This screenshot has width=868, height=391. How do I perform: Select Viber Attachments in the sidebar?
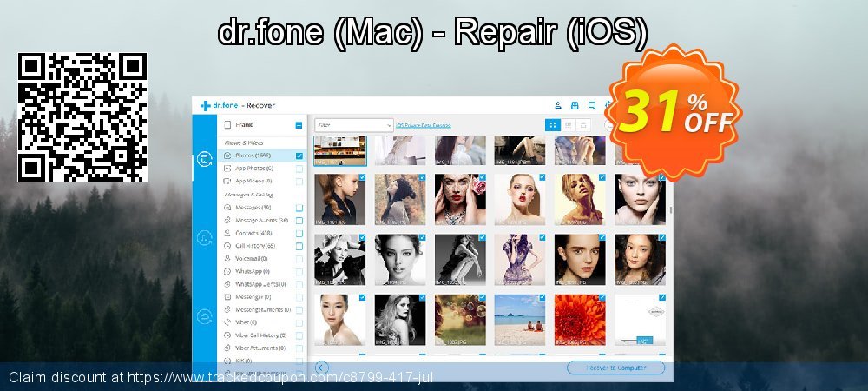[260, 348]
